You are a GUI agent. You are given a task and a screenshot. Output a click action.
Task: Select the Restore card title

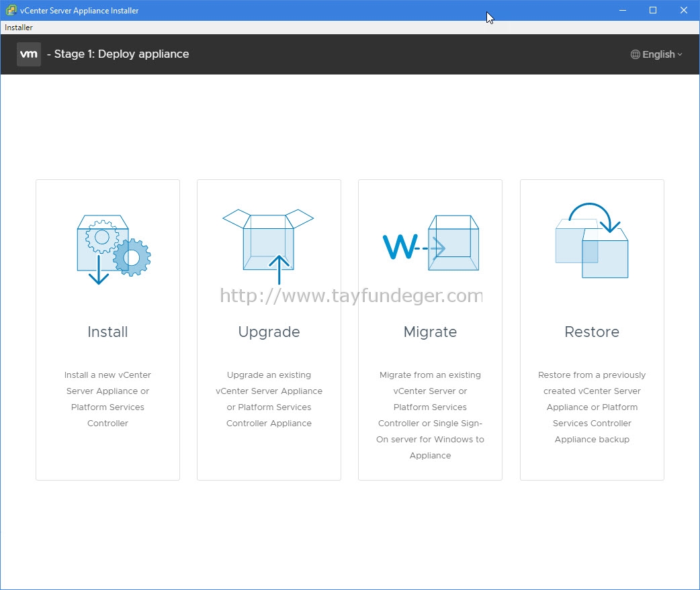pyautogui.click(x=592, y=332)
